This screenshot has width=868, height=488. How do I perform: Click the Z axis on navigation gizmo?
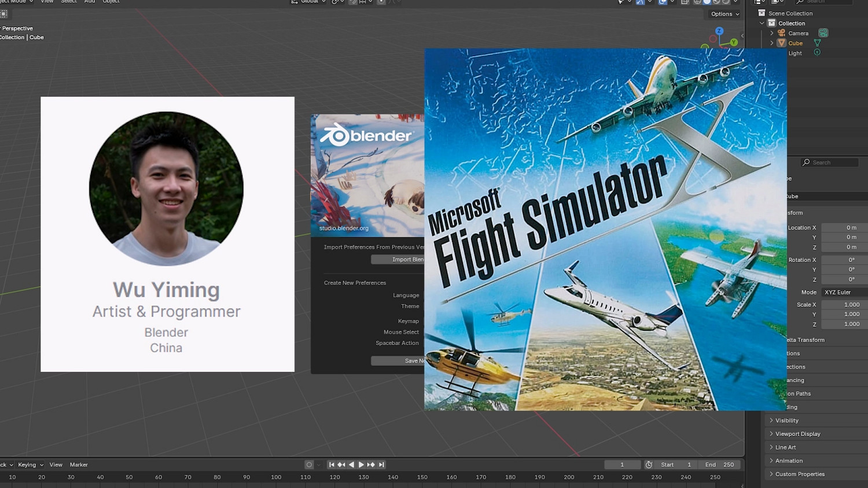(x=719, y=31)
